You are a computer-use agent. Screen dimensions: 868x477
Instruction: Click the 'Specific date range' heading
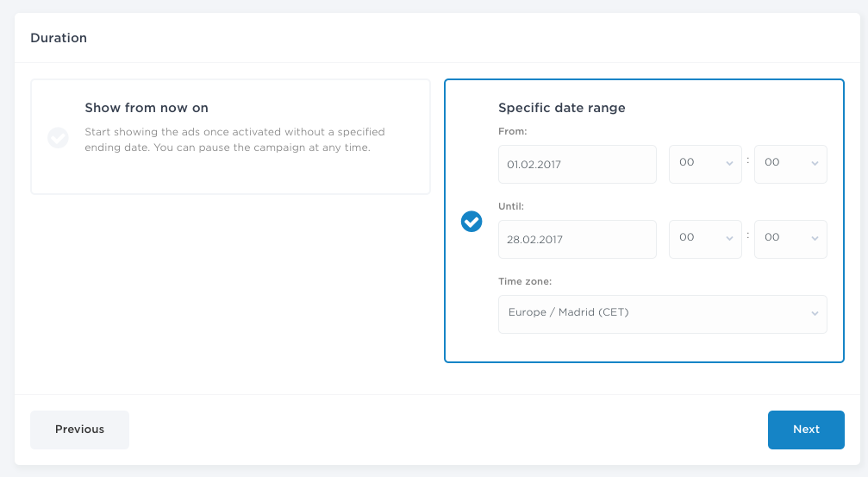pyautogui.click(x=562, y=108)
